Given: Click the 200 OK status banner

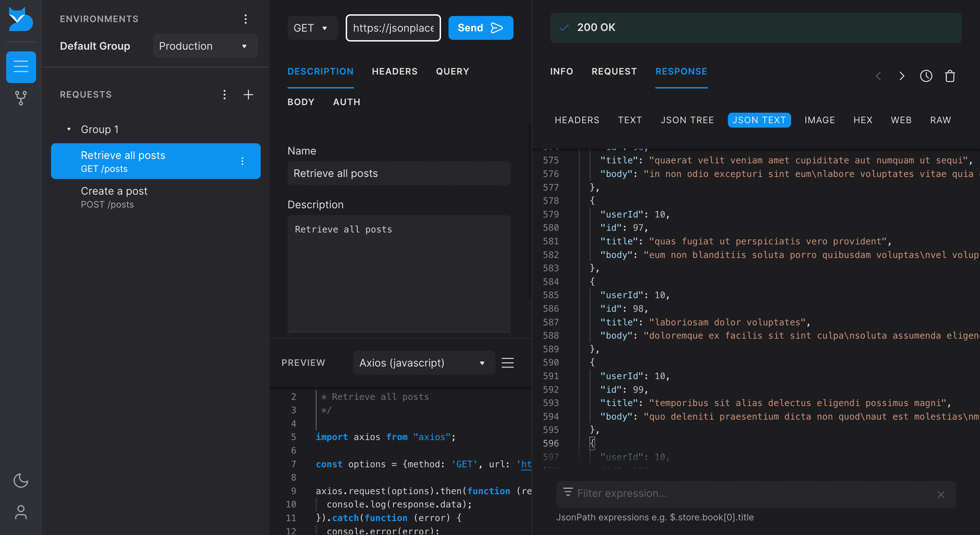Looking at the screenshot, I should click(x=755, y=28).
